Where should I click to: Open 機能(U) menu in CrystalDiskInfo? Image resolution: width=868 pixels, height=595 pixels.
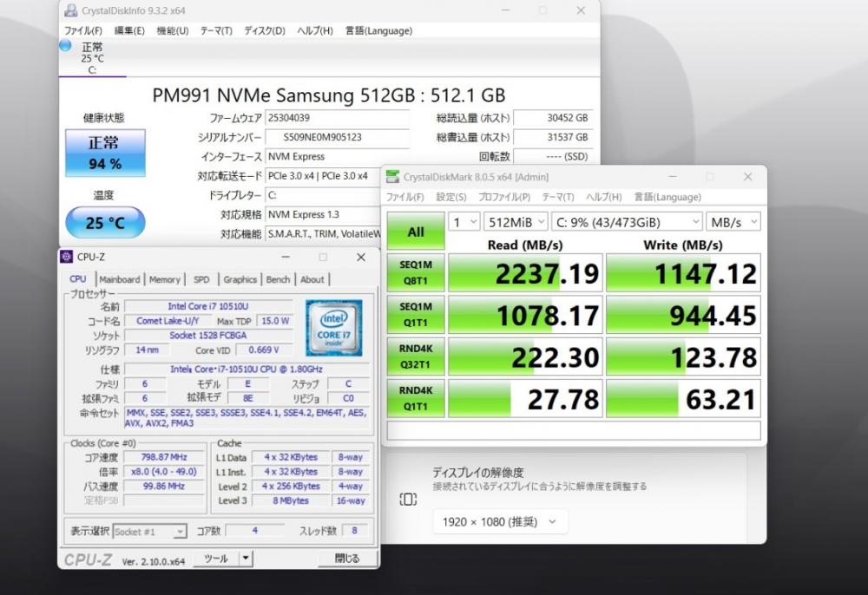click(173, 31)
